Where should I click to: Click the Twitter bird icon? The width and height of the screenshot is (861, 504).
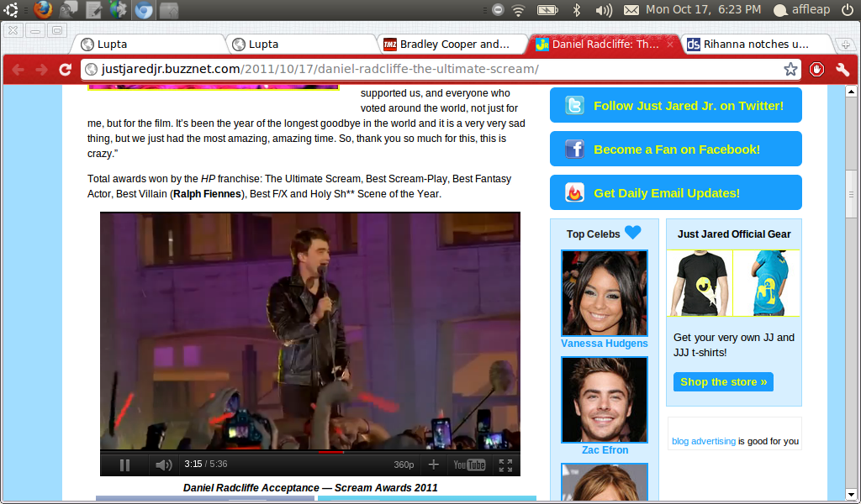tap(574, 105)
